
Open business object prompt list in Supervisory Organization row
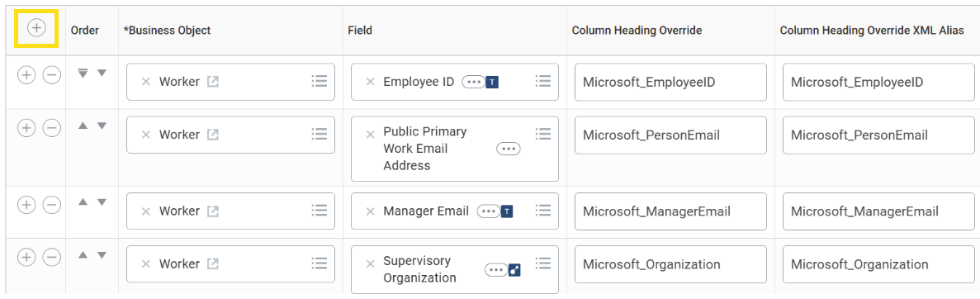[x=320, y=263]
